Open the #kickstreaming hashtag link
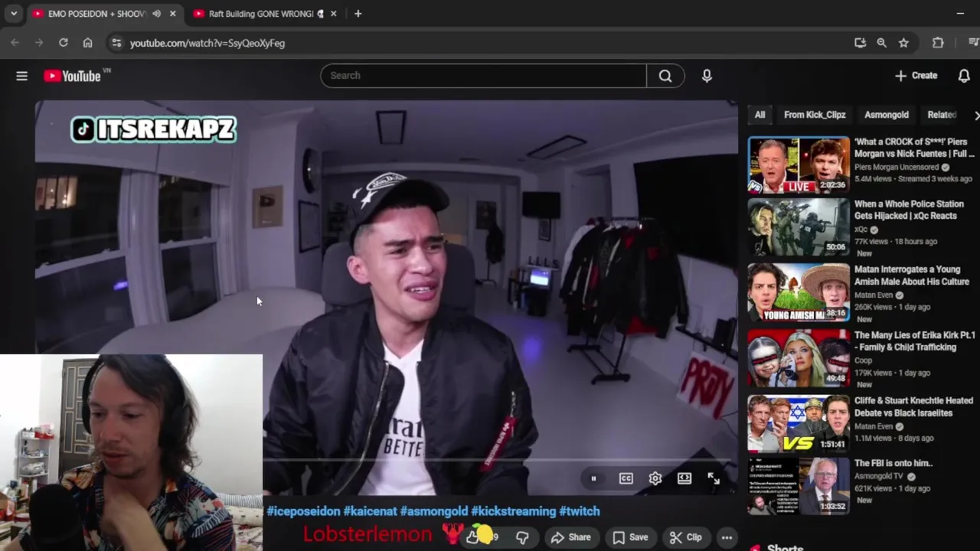This screenshot has width=980, height=551. (513, 511)
